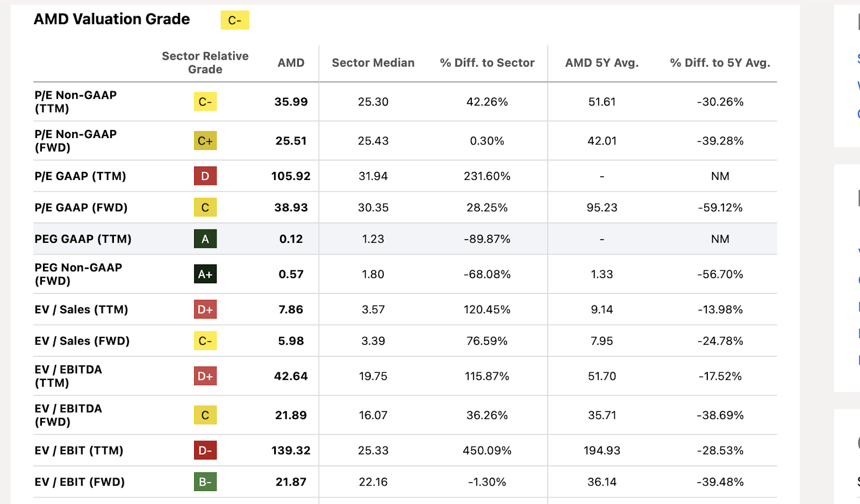Image resolution: width=860 pixels, height=504 pixels.
Task: Click the D- badge for EV / EBIT (TTM)
Action: pos(205,451)
